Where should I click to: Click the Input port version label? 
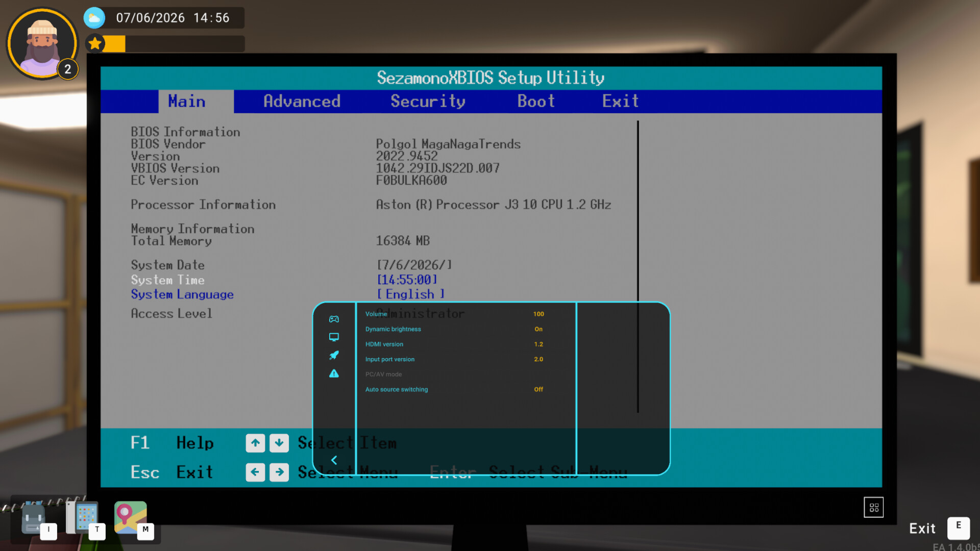(389, 359)
